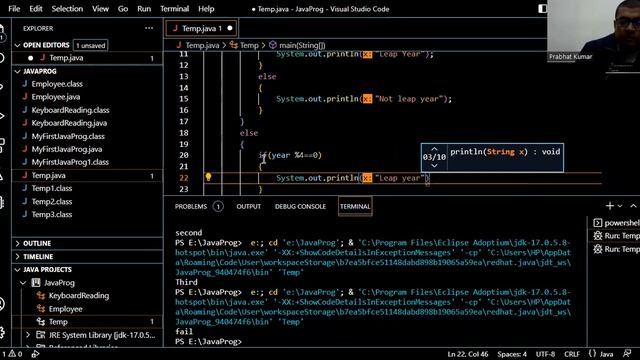Show previous println signature overload
Viewport: 640px width, 360px height.
click(434, 149)
